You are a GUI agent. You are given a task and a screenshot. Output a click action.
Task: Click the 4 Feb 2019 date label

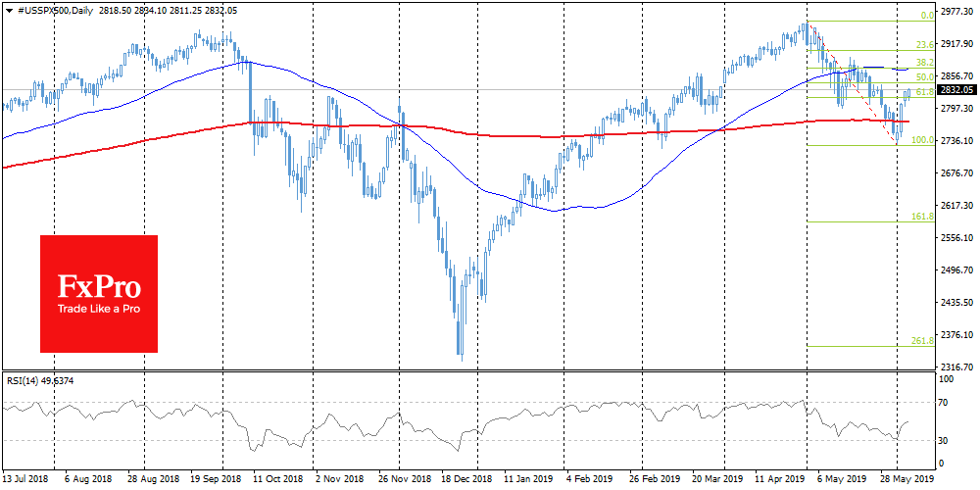pyautogui.click(x=589, y=481)
